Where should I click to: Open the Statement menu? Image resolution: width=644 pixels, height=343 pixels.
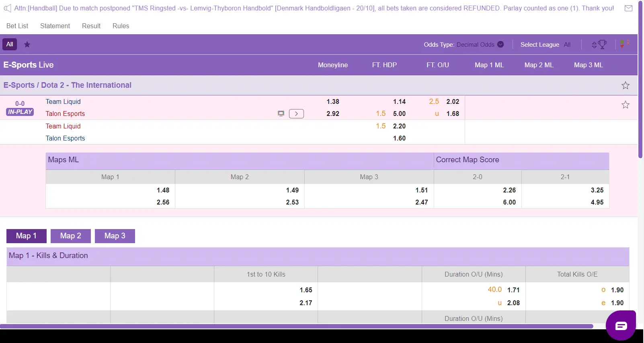click(x=55, y=26)
